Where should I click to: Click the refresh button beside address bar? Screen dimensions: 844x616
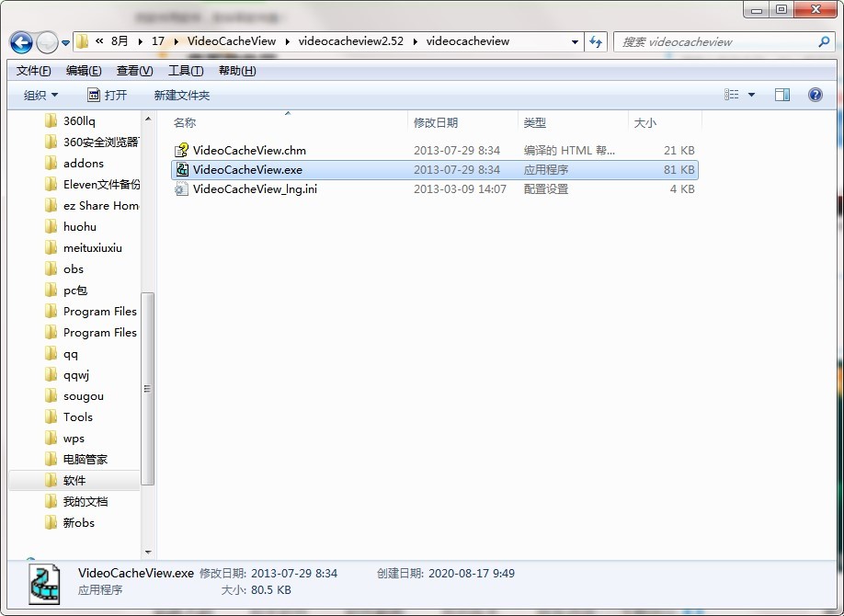pyautogui.click(x=596, y=41)
